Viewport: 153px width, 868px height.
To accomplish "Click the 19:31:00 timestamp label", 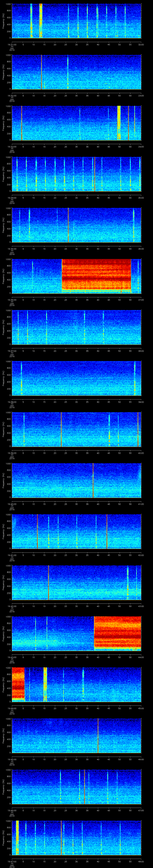I will [x=12, y=44].
